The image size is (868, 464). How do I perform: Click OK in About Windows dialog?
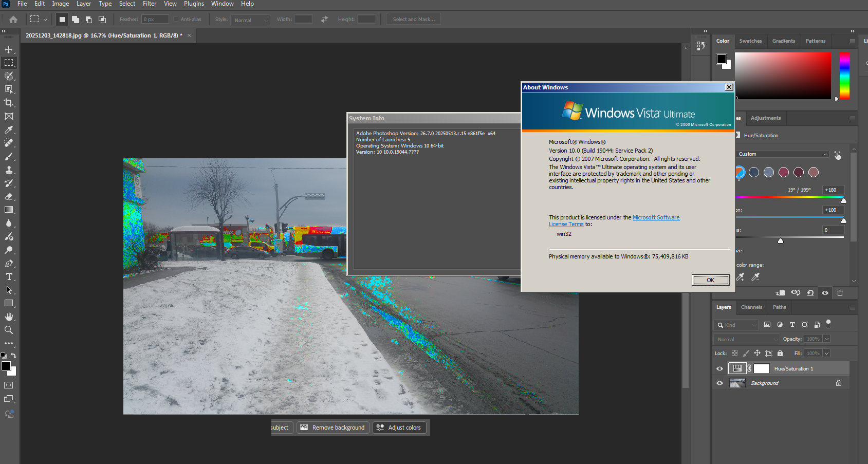point(710,280)
